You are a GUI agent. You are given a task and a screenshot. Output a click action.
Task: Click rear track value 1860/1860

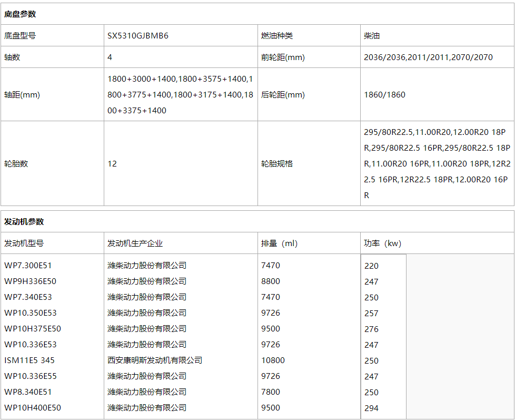click(x=384, y=95)
